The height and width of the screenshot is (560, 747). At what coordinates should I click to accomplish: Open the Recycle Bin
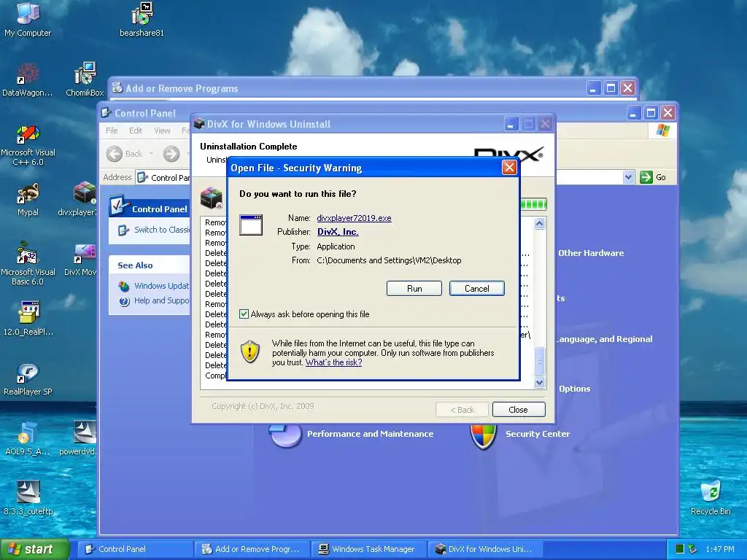pos(711,498)
